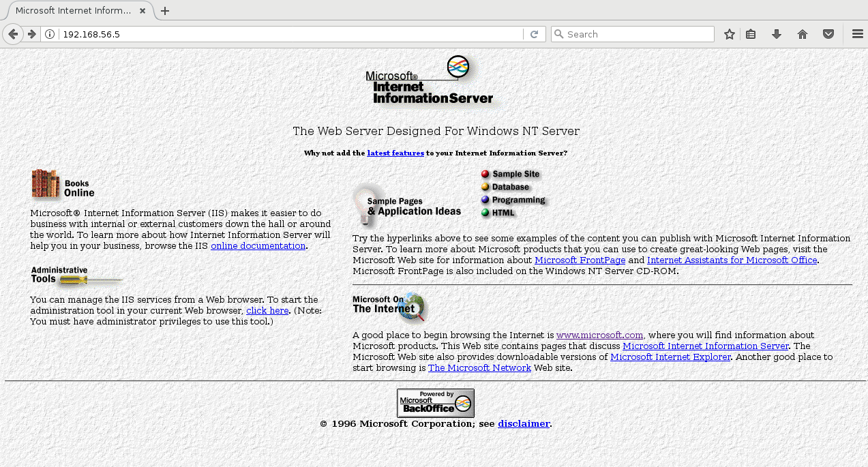Open the Firefox downloads arrow icon
This screenshot has width=868, height=467.
point(776,33)
